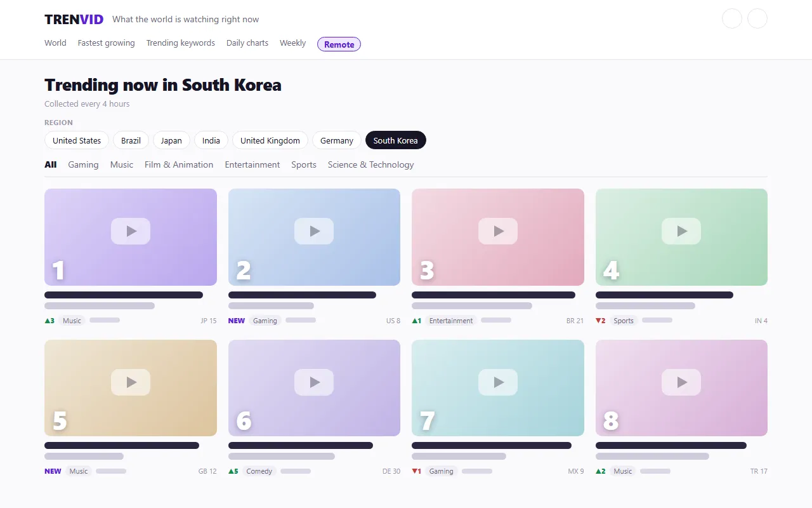
Task: Click the NEW badge under video 5
Action: (x=53, y=471)
